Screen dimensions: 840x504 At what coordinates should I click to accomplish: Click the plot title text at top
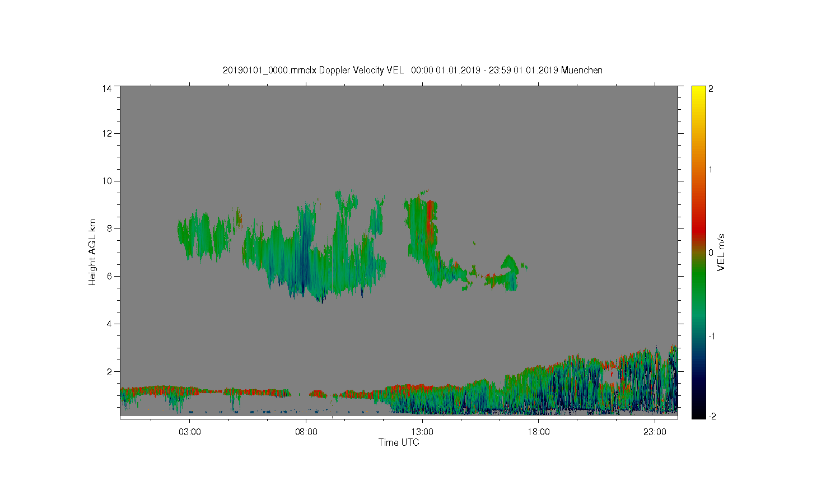pos(413,70)
